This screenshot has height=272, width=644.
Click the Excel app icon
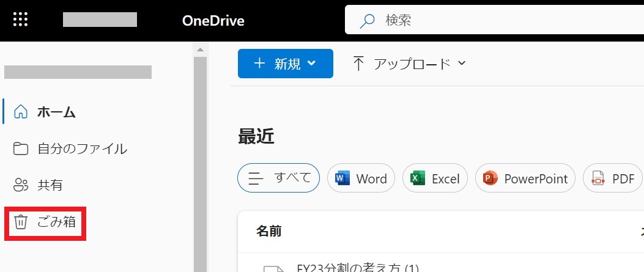418,178
